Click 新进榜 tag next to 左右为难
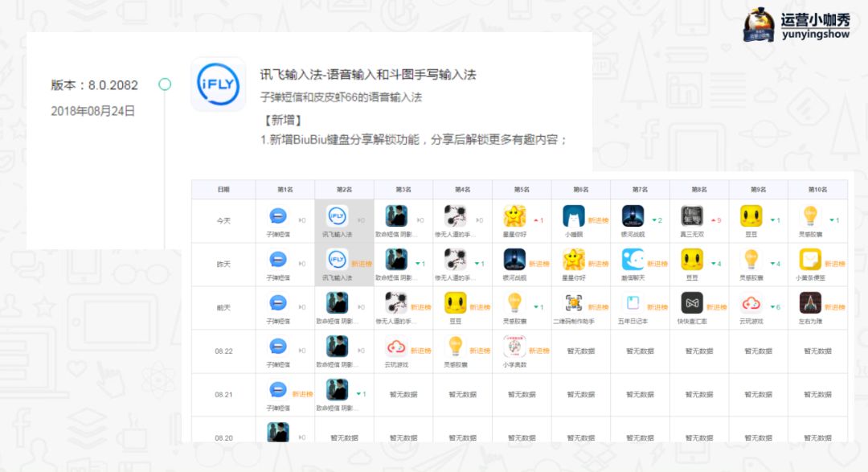Image resolution: width=868 pixels, height=472 pixels. pyautogui.click(x=835, y=307)
